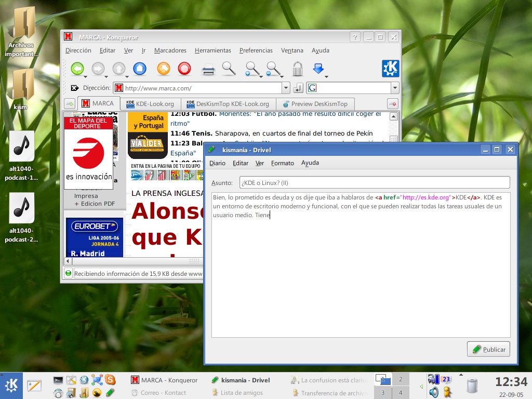This screenshot has width=532, height=399.
Task: Select alt1040-podcast-1 audio file on desktop
Action: pyautogui.click(x=21, y=156)
